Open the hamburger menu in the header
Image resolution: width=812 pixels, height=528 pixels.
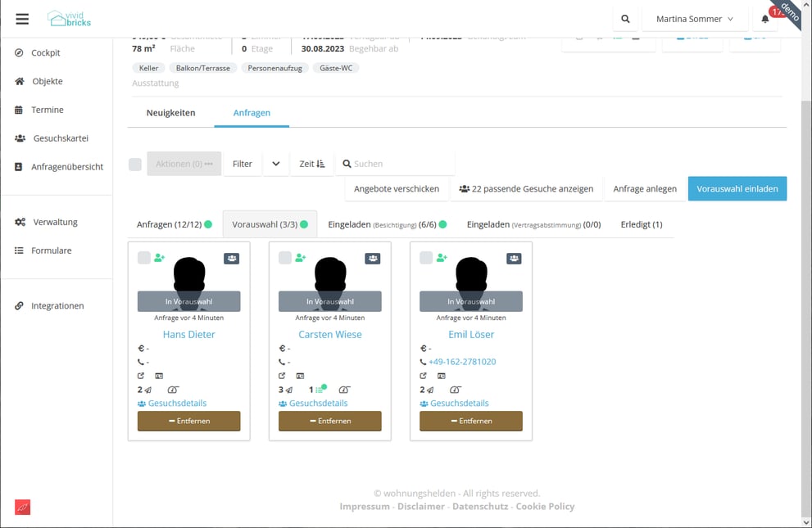click(x=22, y=19)
